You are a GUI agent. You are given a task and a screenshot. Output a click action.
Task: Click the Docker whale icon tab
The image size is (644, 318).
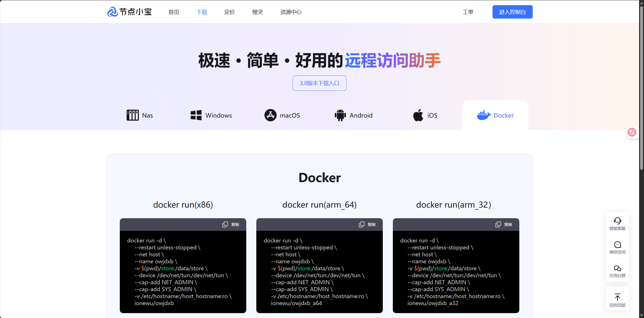[484, 115]
